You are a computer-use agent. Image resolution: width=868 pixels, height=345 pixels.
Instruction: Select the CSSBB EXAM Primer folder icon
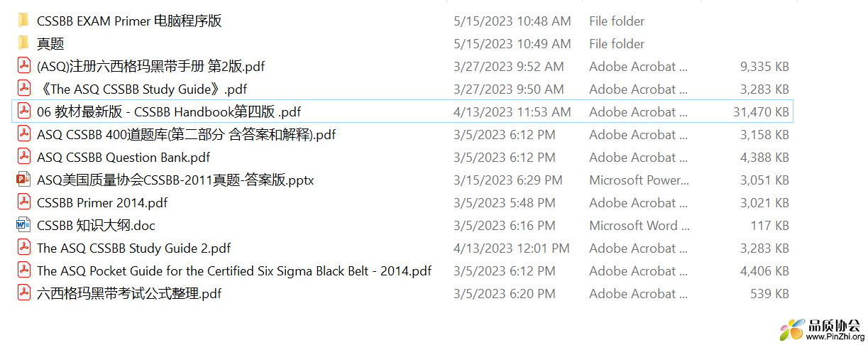(23, 21)
